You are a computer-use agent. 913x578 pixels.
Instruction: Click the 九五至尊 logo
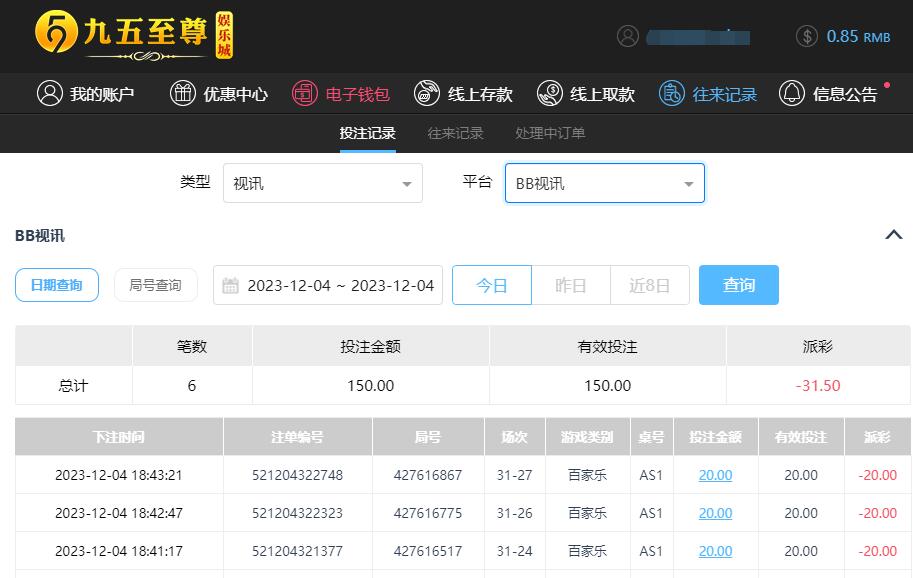[x=133, y=36]
